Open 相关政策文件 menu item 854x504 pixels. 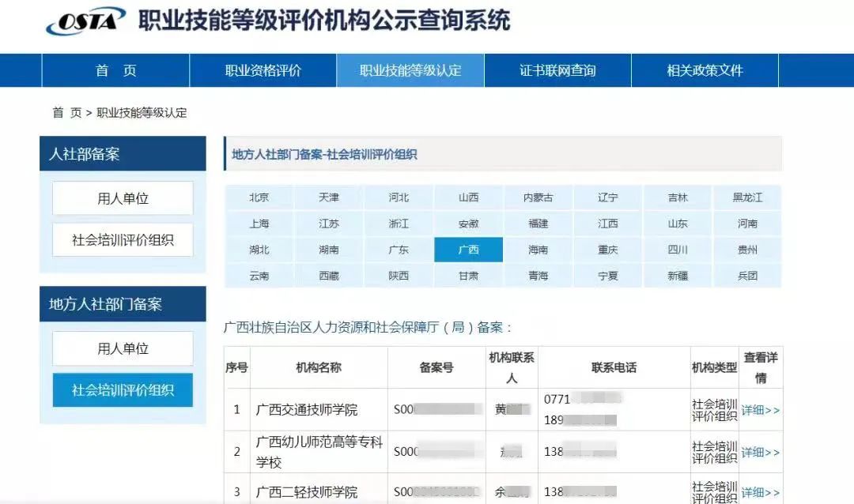point(705,70)
